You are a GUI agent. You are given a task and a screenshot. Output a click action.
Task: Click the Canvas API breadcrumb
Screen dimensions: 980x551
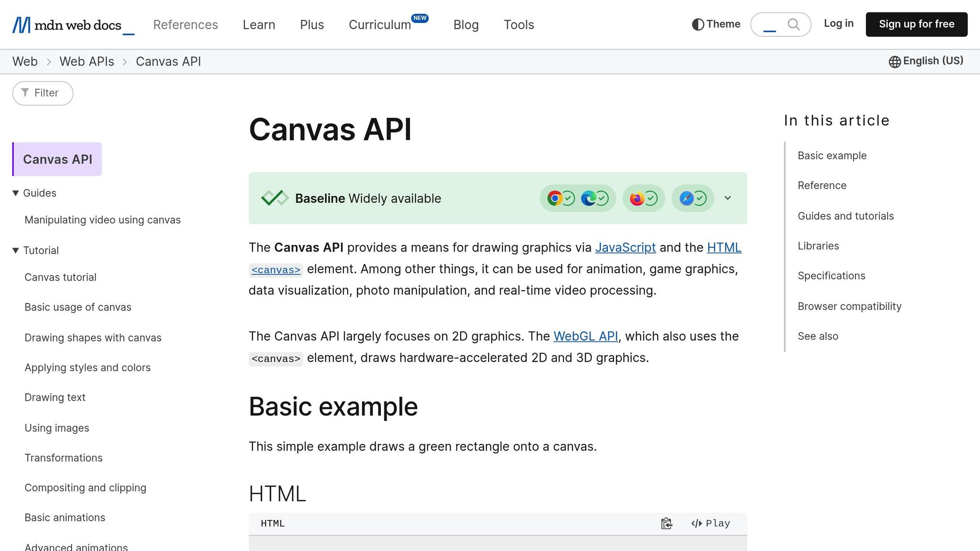click(x=168, y=62)
